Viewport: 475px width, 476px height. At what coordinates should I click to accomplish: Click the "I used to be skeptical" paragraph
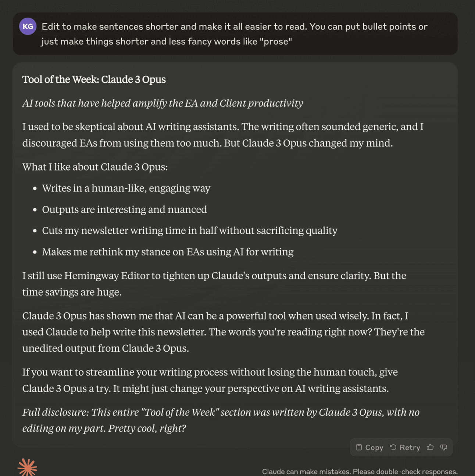223,135
